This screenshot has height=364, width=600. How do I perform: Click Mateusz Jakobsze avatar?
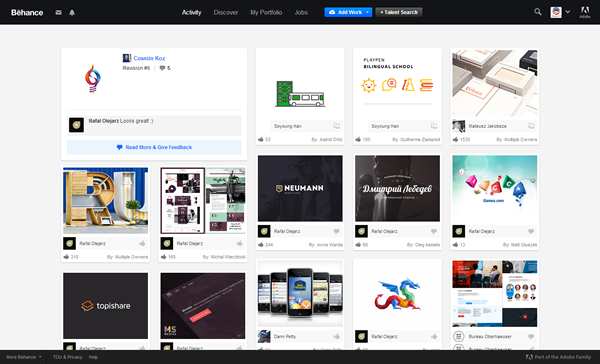tap(458, 126)
